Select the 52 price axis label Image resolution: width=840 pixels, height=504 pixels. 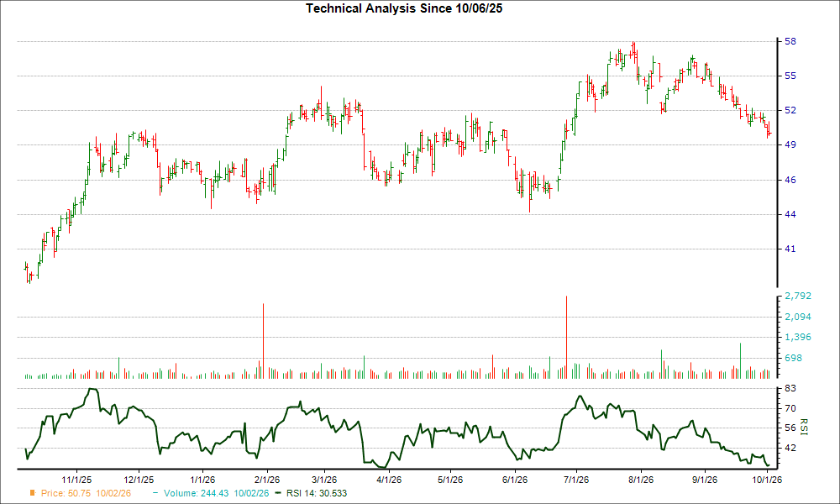coord(790,110)
